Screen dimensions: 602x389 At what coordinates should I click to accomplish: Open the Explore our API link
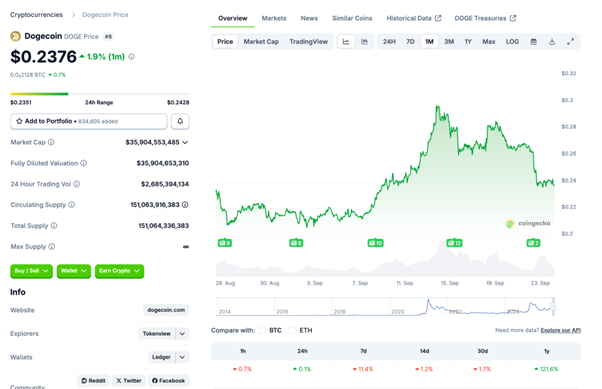(561, 330)
